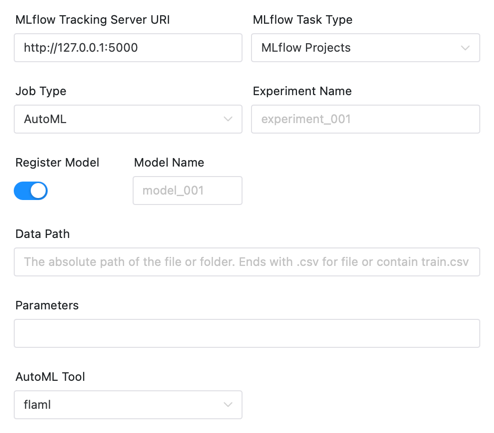Click the Model Name input box
The height and width of the screenshot is (433, 494).
click(x=188, y=191)
